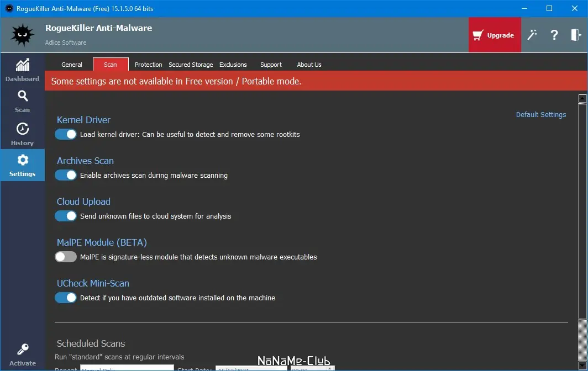Click the exit door icon
Image resolution: width=588 pixels, height=371 pixels.
click(576, 35)
